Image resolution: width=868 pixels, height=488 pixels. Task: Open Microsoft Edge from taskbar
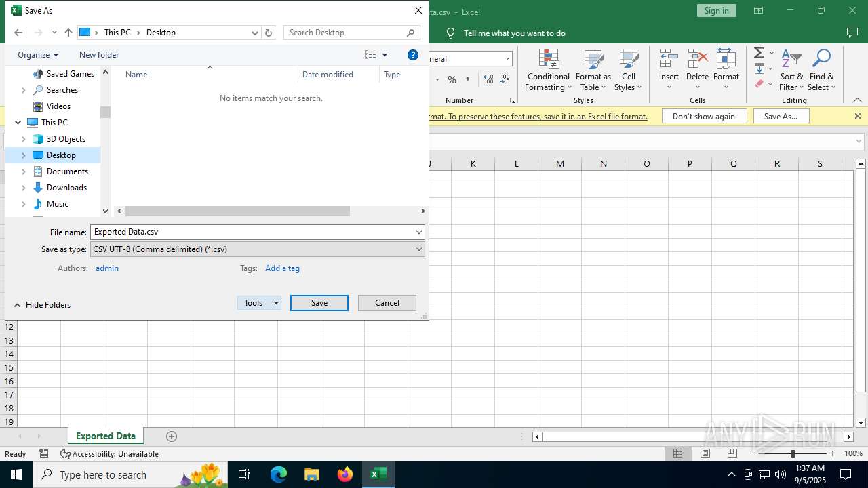(279, 474)
